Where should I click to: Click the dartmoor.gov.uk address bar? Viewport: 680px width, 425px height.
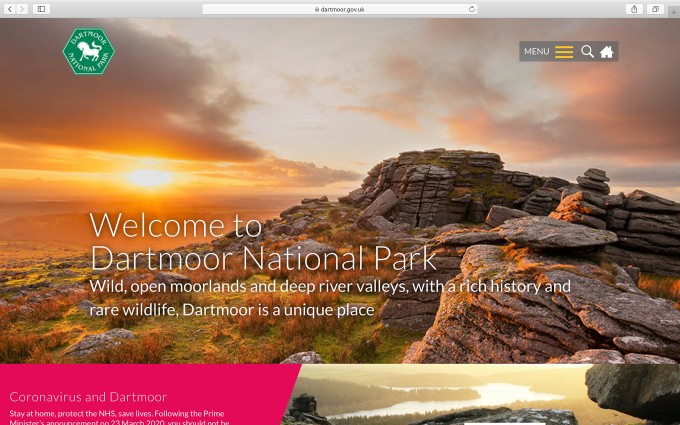(x=340, y=9)
